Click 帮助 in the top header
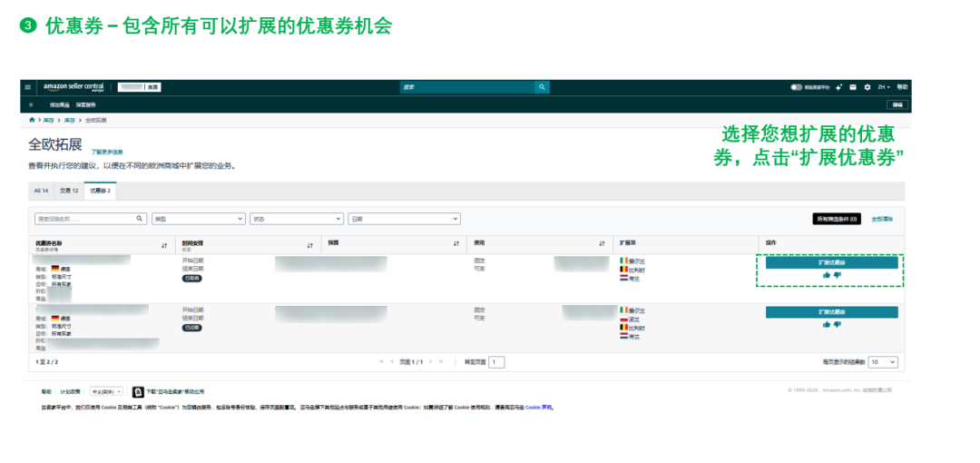Screen dimensions: 980x463 click(x=903, y=87)
